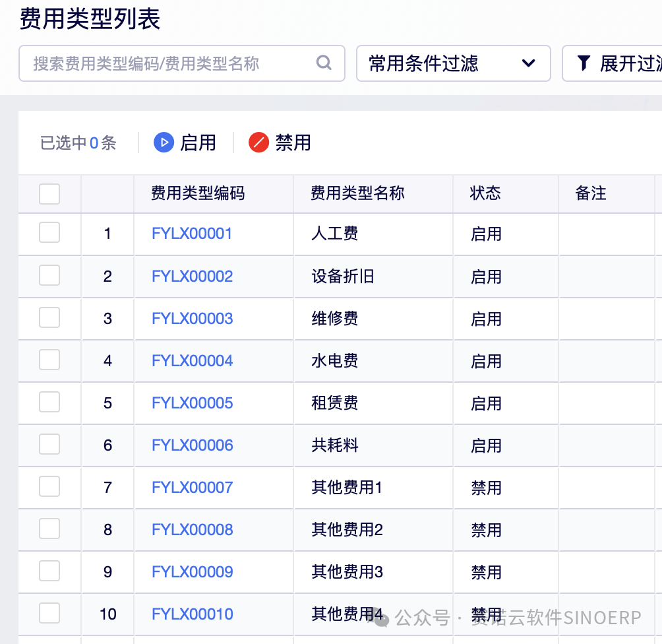The image size is (662, 644).
Task: Open the FYLX00001 expense type link
Action: click(x=192, y=234)
